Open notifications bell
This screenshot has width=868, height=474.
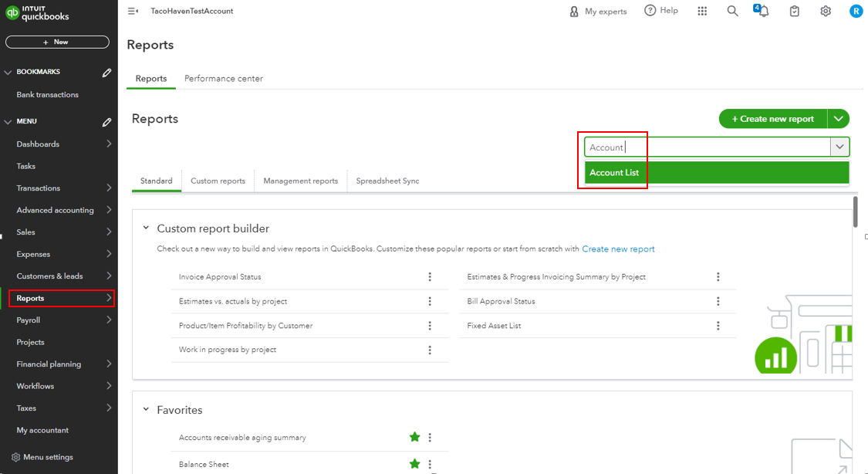[x=762, y=11]
